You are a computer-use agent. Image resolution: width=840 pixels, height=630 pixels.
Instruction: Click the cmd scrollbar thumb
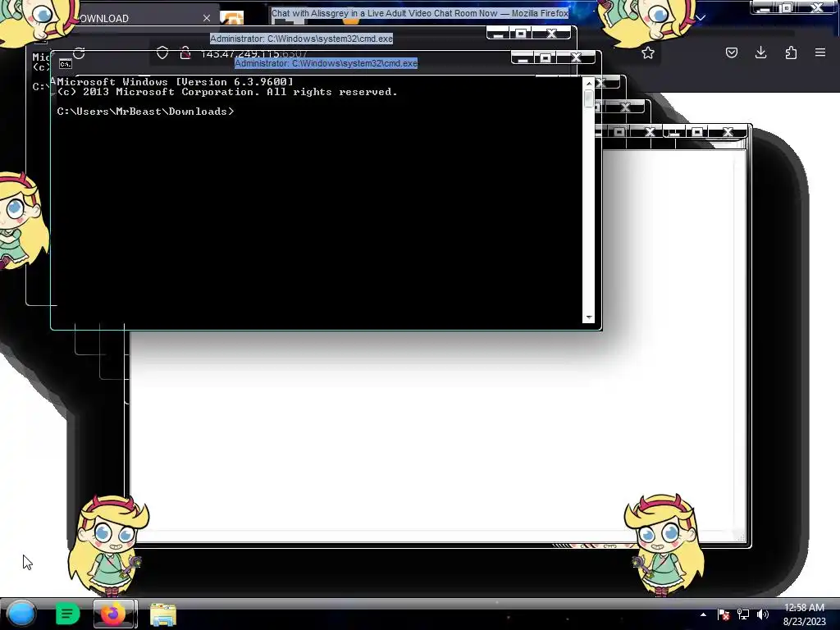[x=589, y=98]
